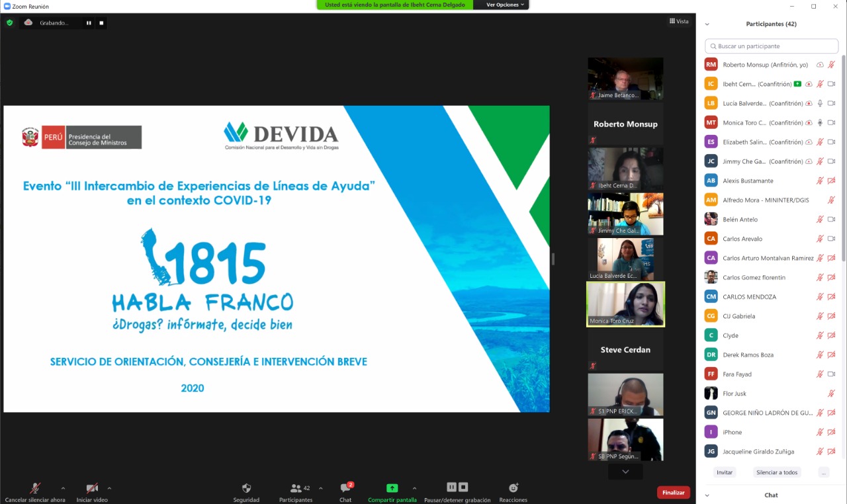847x504 pixels.
Task: Select participant CU Gabriela
Action: 772,316
